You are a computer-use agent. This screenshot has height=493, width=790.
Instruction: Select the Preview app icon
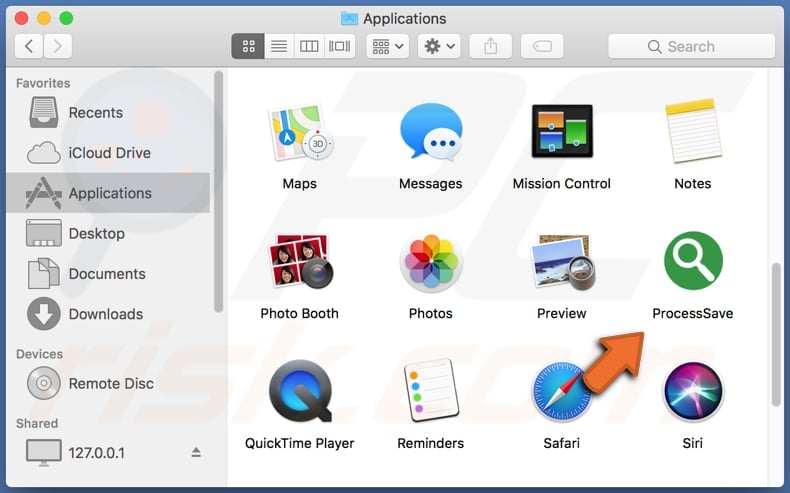[x=562, y=262]
